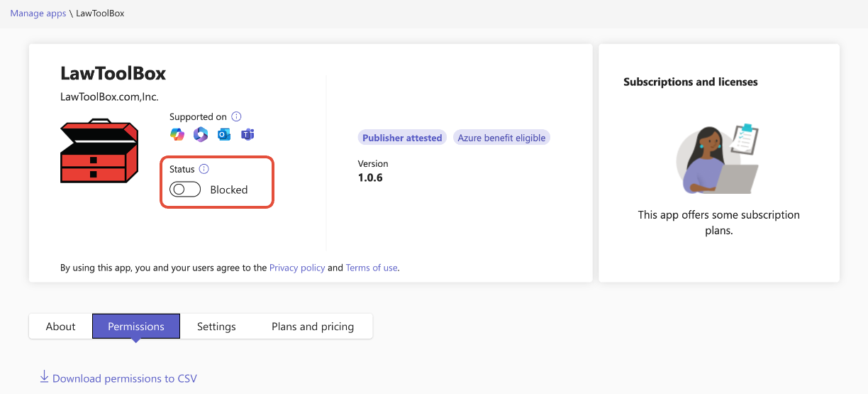This screenshot has width=868, height=394.
Task: Select the Permissions tab
Action: point(136,327)
